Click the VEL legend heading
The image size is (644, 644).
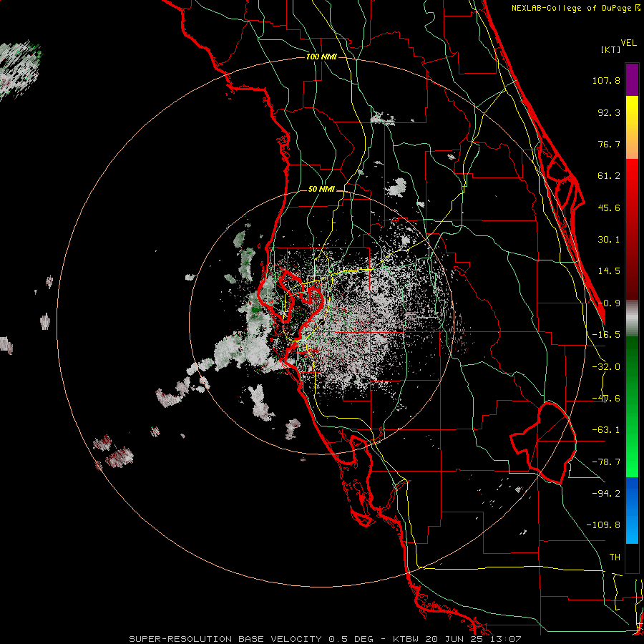pos(629,43)
